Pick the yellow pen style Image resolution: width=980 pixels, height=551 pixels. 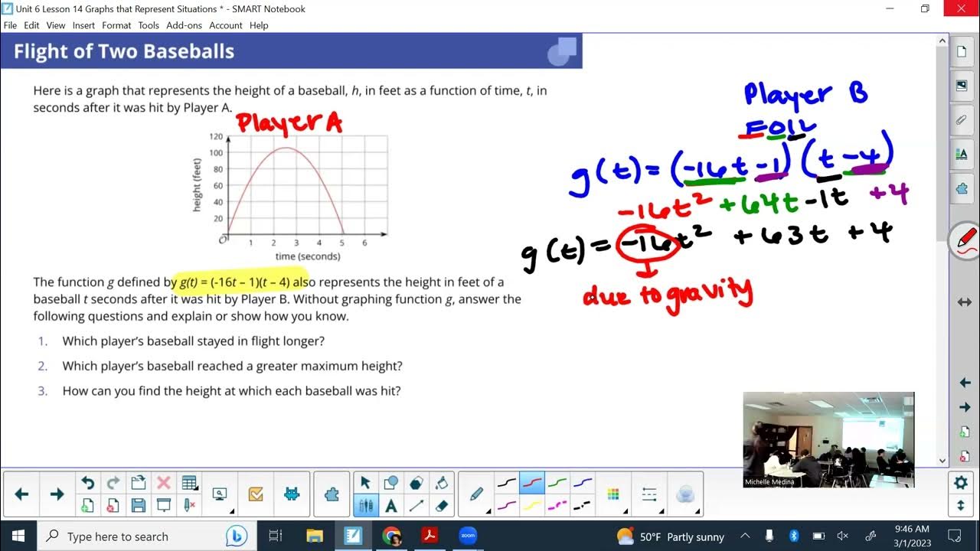pyautogui.click(x=532, y=505)
